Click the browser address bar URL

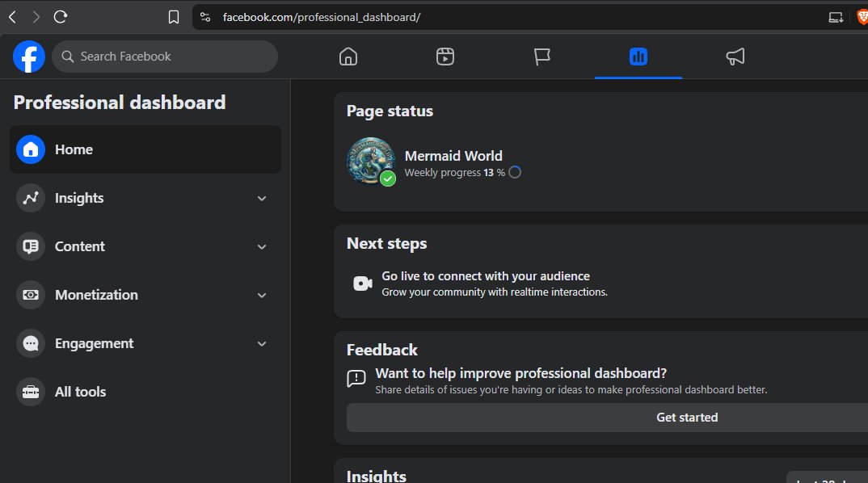point(321,17)
